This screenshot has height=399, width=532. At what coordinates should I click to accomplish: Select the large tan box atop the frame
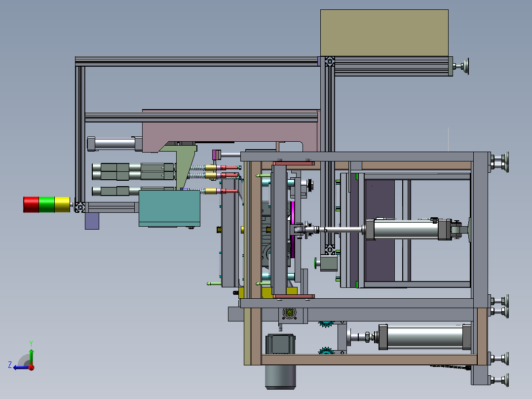pyautogui.click(x=384, y=33)
